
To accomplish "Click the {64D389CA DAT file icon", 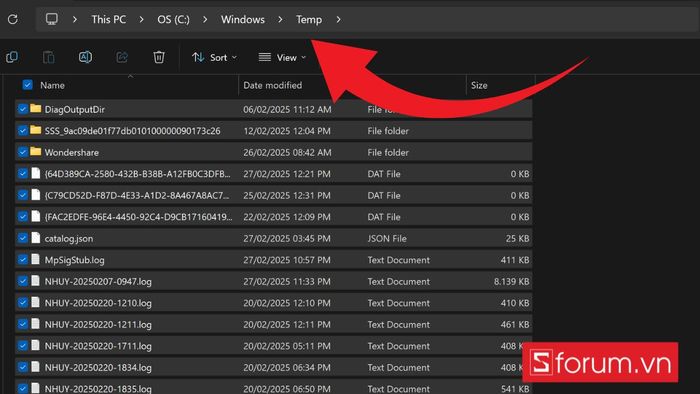I will [36, 173].
